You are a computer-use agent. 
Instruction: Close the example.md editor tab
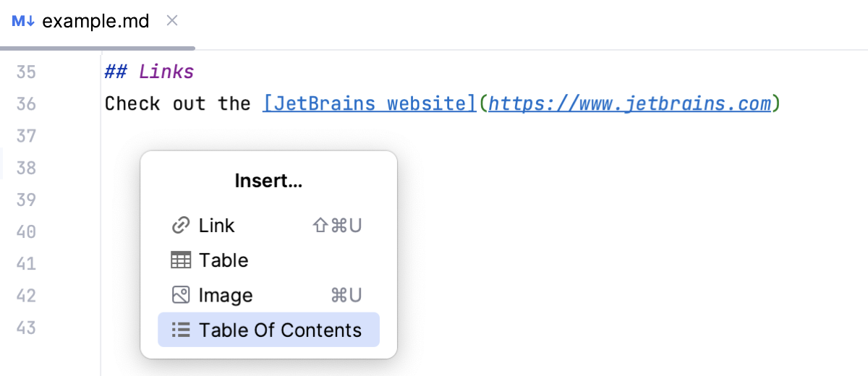[172, 21]
